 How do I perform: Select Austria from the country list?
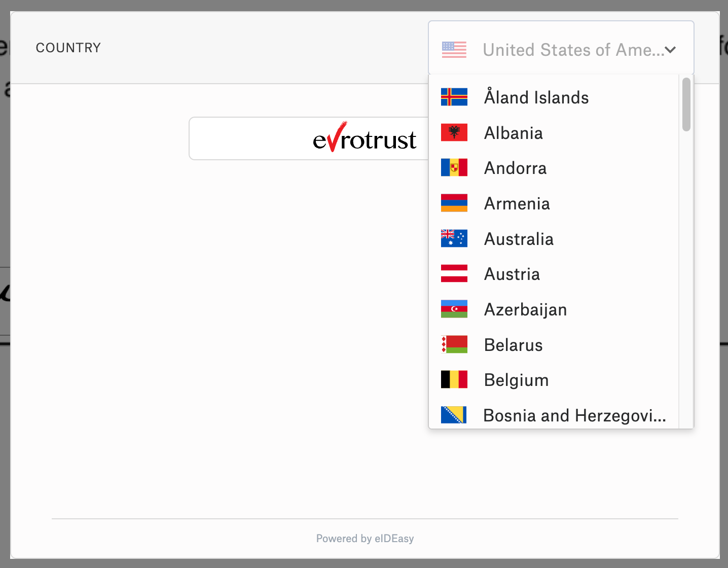[512, 274]
